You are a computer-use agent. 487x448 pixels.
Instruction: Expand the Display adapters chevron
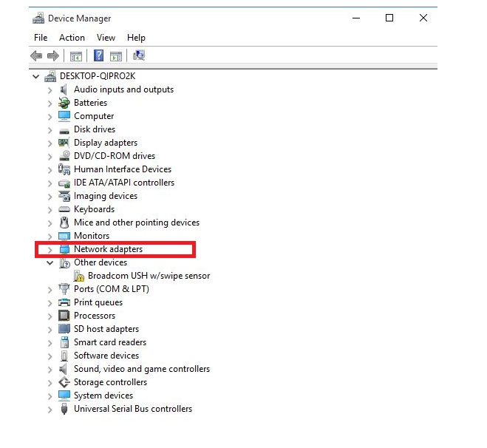(x=50, y=143)
